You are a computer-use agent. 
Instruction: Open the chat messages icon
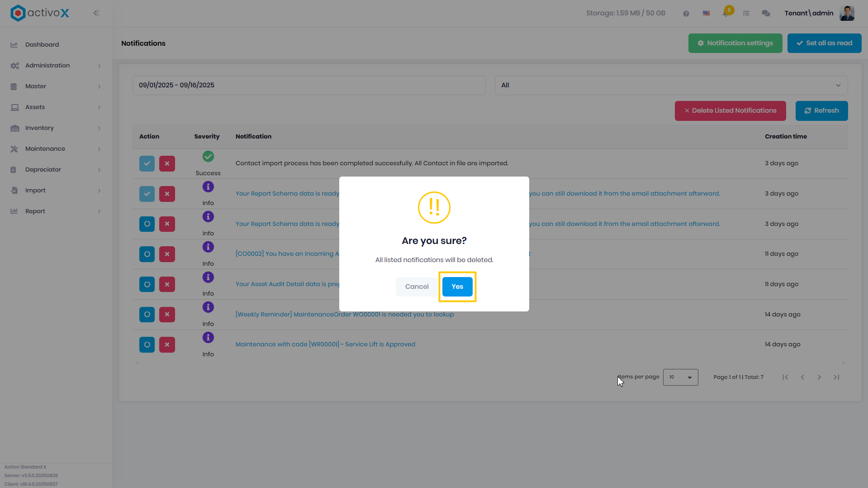pyautogui.click(x=766, y=14)
